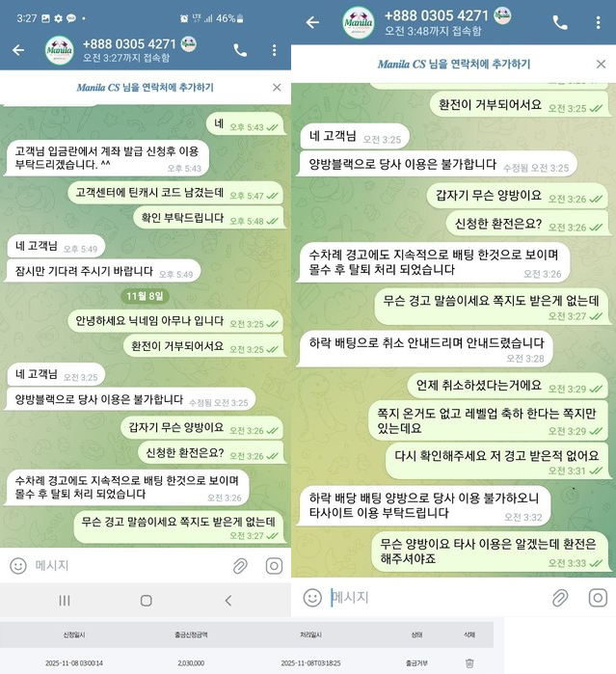Start a voice call from left chat header
The height and width of the screenshot is (674, 616).
pos(240,50)
